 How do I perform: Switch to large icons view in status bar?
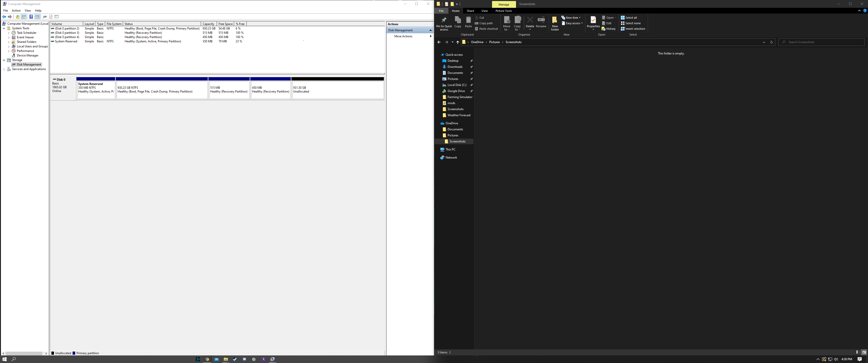[864, 352]
